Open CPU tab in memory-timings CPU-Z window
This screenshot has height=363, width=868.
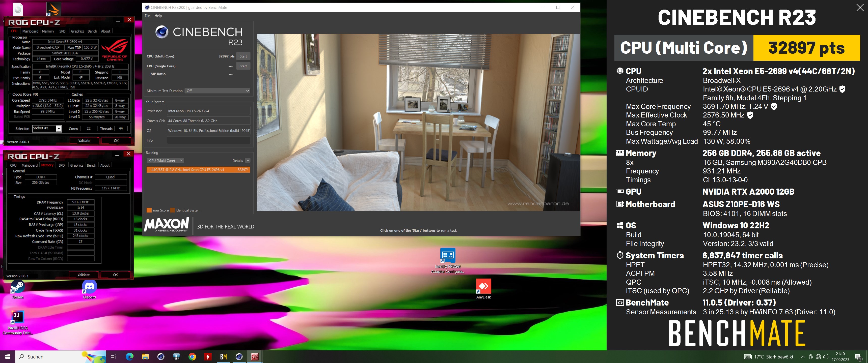pyautogui.click(x=13, y=165)
